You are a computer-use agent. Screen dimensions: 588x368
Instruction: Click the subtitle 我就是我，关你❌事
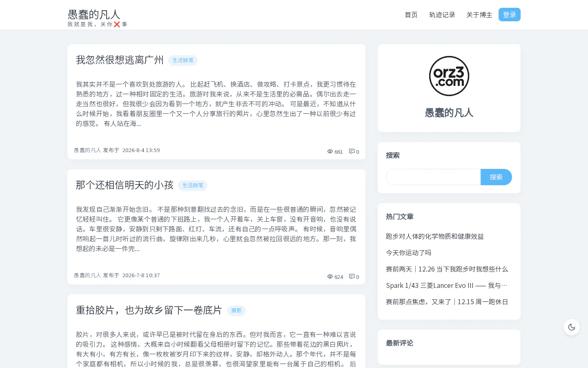click(97, 24)
